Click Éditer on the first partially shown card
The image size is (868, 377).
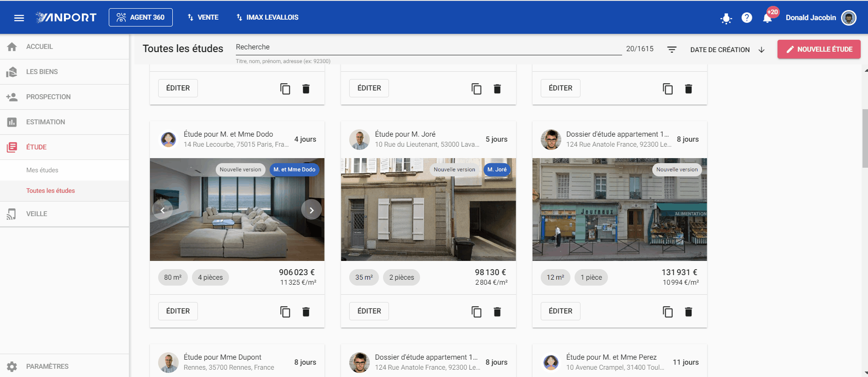pyautogui.click(x=178, y=88)
